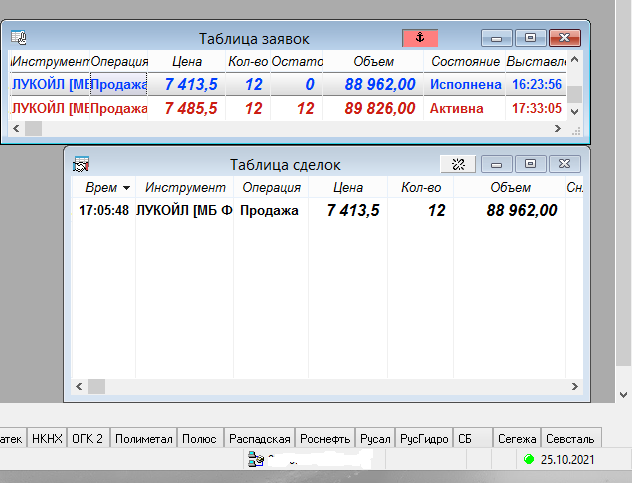
Task: Open the Русал tab
Action: [375, 439]
